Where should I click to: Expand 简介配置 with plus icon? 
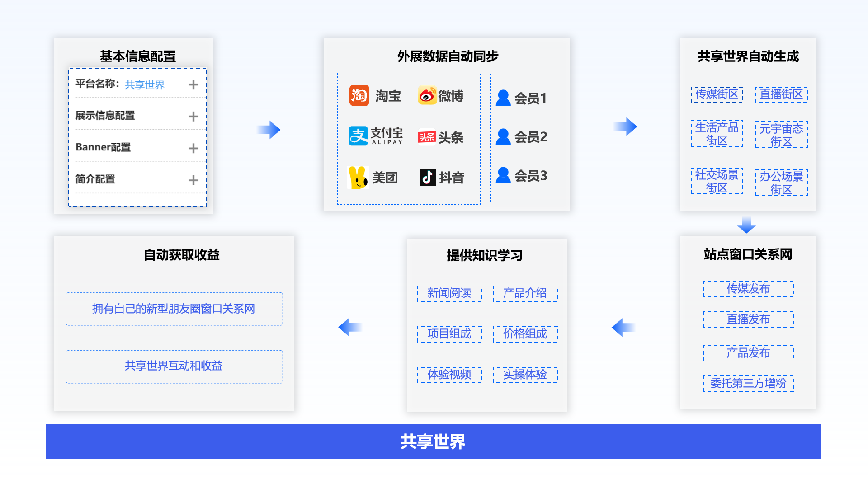pyautogui.click(x=193, y=180)
